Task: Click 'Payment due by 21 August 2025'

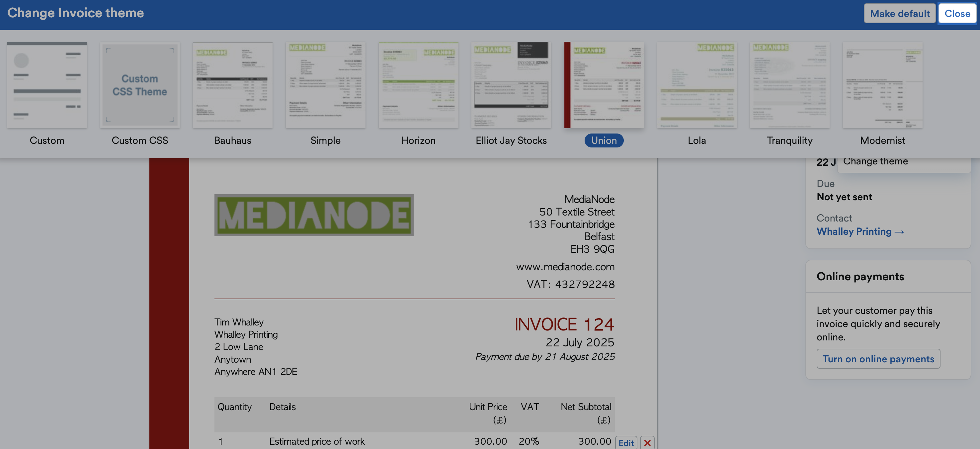Action: 545,357
